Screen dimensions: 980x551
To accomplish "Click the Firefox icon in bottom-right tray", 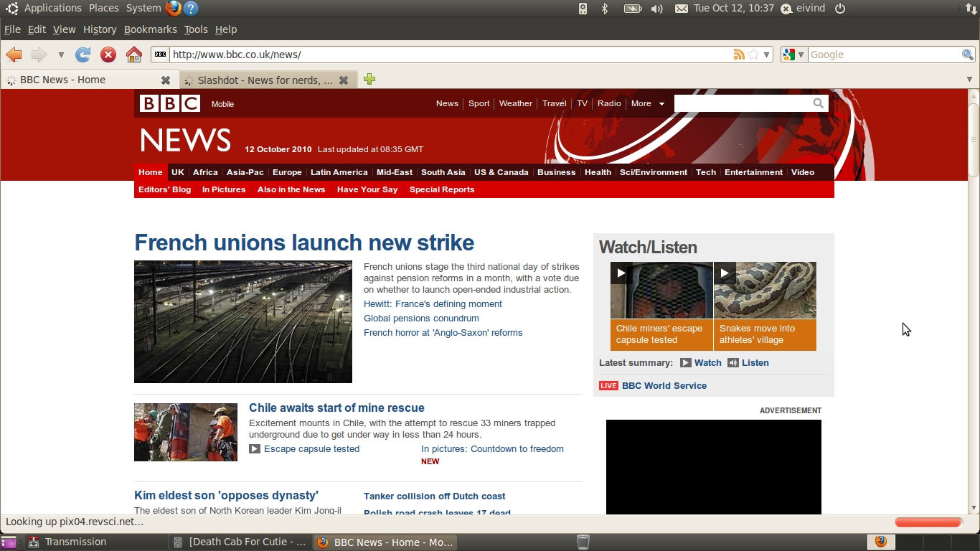I will click(x=881, y=542).
